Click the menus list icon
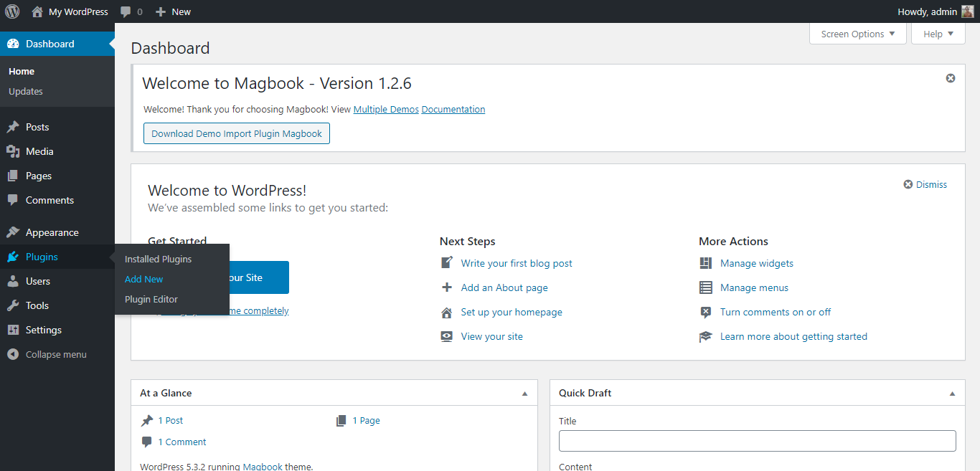The width and height of the screenshot is (980, 471). 706,287
